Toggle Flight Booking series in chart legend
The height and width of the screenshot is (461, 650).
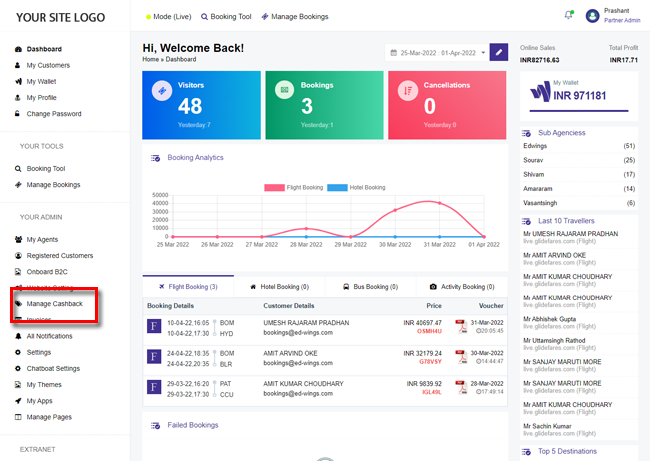pyautogui.click(x=293, y=187)
